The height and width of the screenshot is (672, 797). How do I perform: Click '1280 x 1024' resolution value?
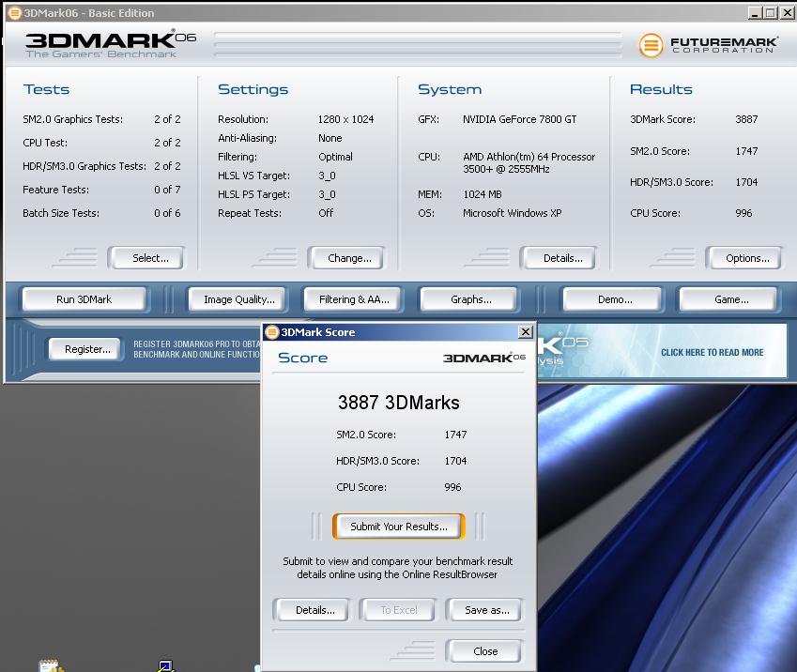tap(345, 119)
